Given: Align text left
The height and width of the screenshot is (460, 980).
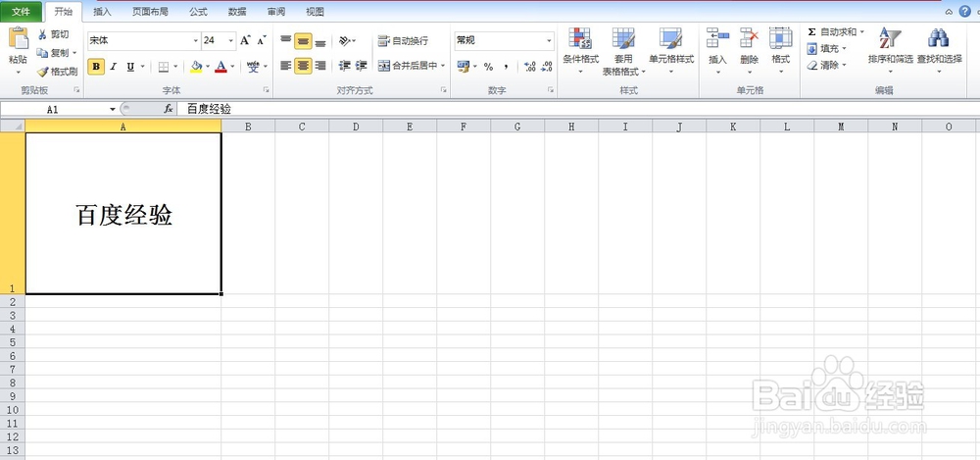Looking at the screenshot, I should click(x=285, y=66).
